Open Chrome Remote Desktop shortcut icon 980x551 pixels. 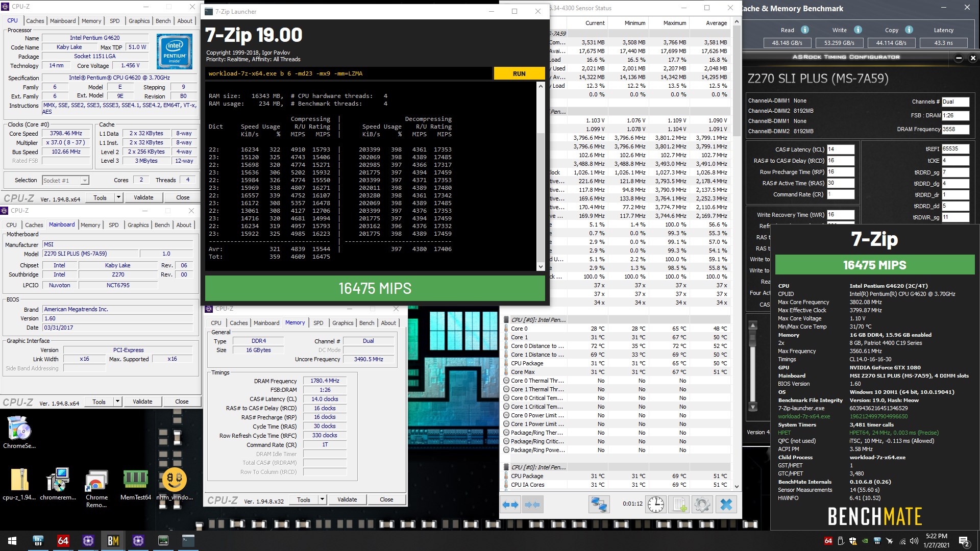[x=96, y=488]
